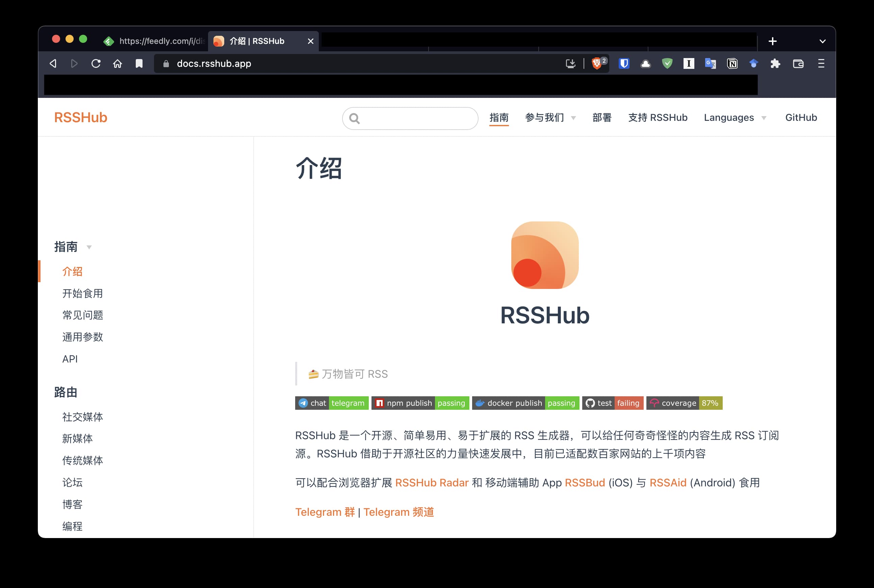Open the Brave Shields lion icon
The image size is (874, 588).
pos(596,63)
